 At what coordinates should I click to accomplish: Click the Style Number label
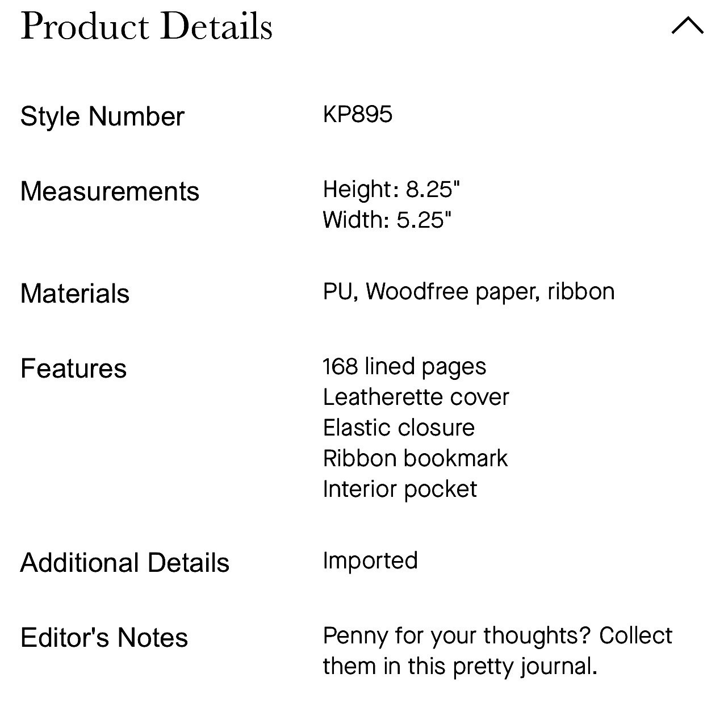102,116
